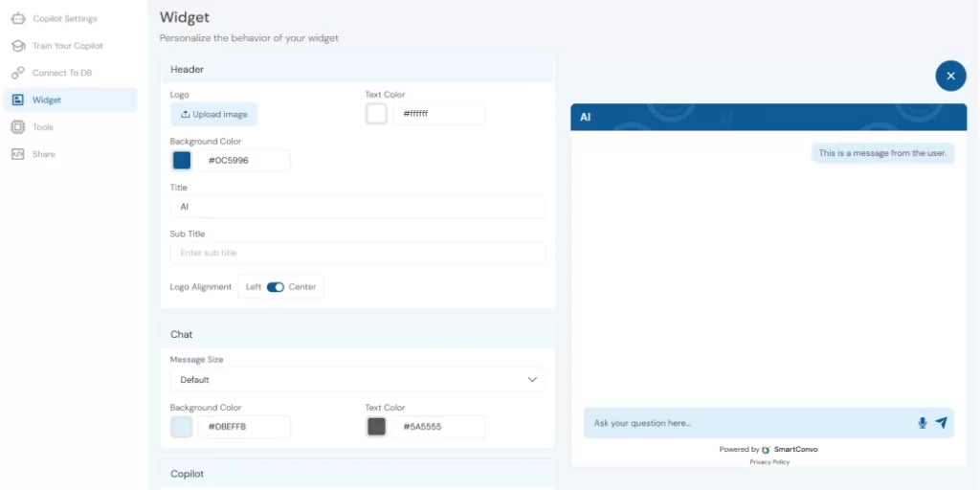Open Copilot Settings page

point(65,19)
